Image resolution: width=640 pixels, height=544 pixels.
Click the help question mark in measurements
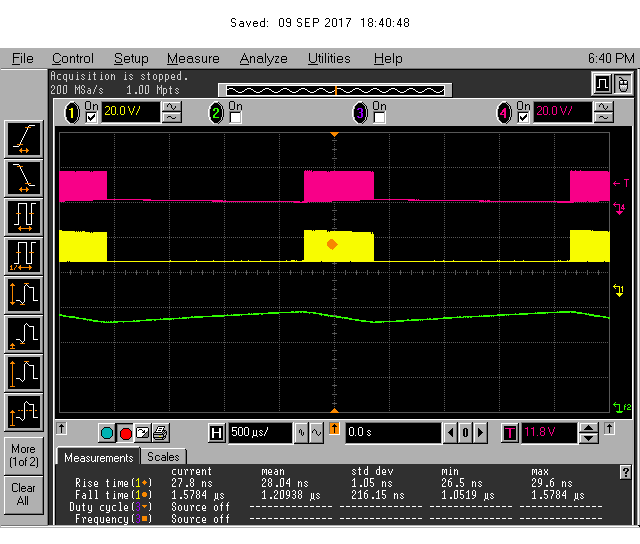[x=625, y=472]
